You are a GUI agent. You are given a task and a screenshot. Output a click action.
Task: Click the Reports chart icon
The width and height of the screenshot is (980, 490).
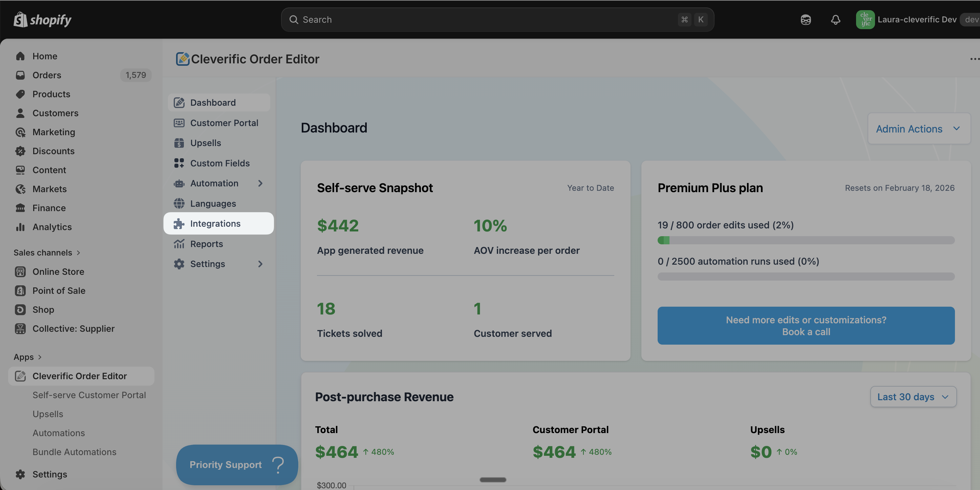pos(179,244)
